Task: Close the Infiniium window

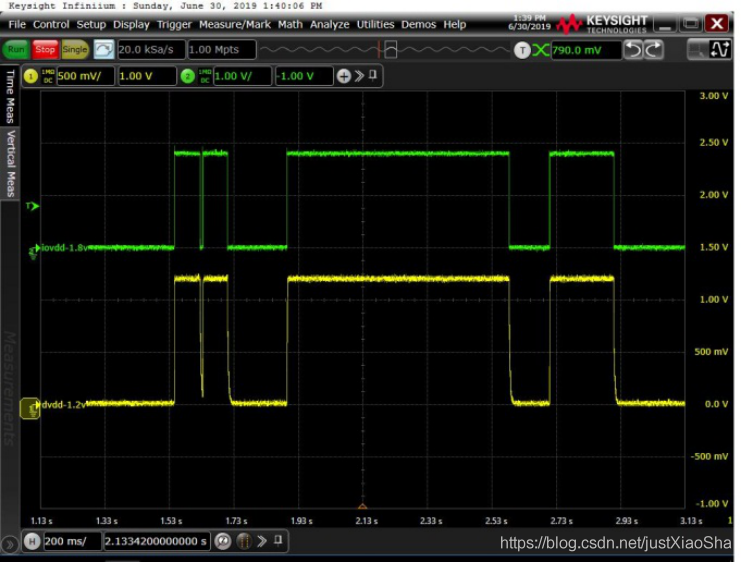Action: [x=716, y=23]
